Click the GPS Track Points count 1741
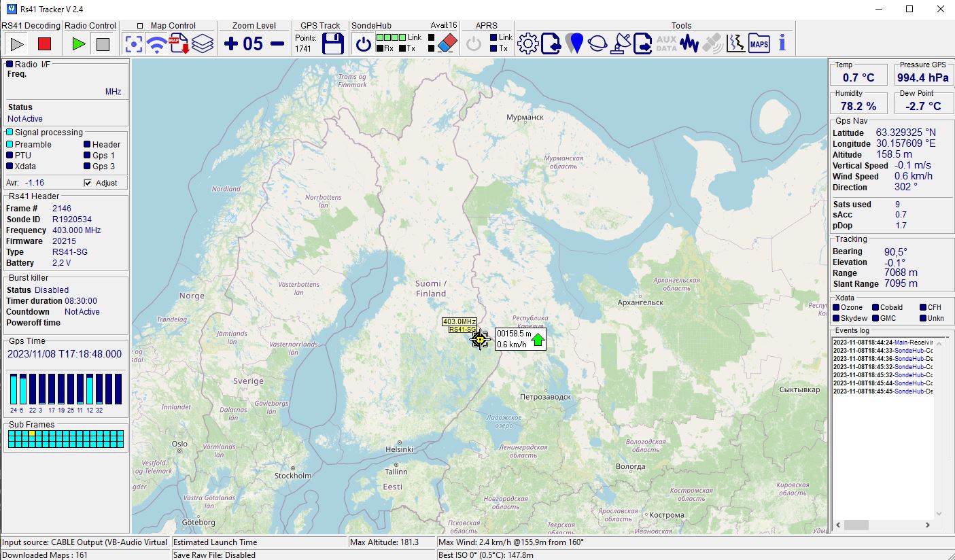Image resolution: width=955 pixels, height=560 pixels. [304, 49]
